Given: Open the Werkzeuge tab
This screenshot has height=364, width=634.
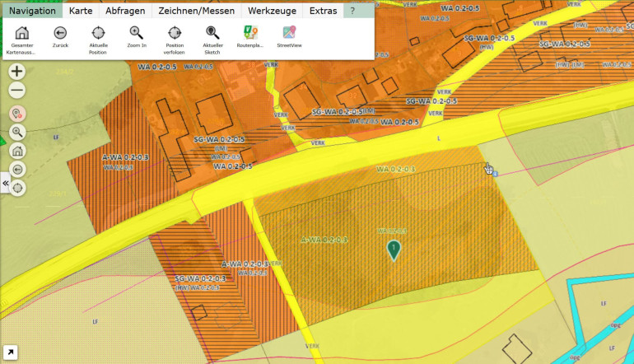Looking at the screenshot, I should 272,12.
